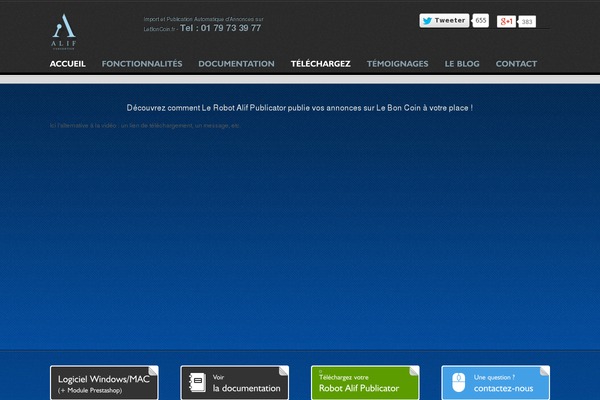Click the Voir la documentation button
600x400 pixels.
235,383
